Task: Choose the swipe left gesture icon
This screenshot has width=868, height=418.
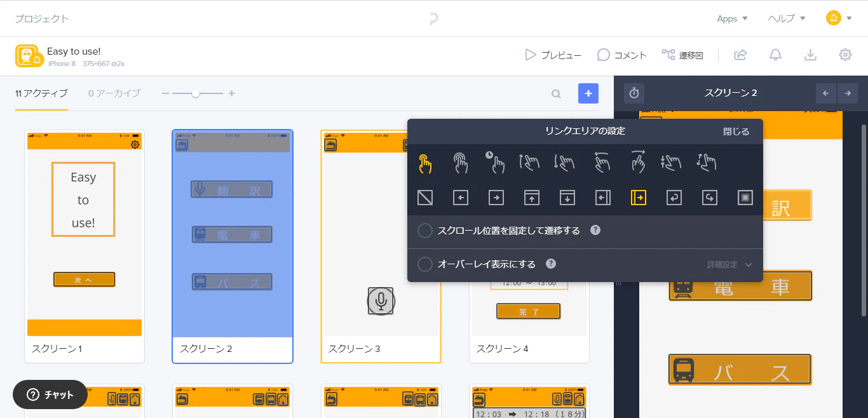Action: coord(602,163)
